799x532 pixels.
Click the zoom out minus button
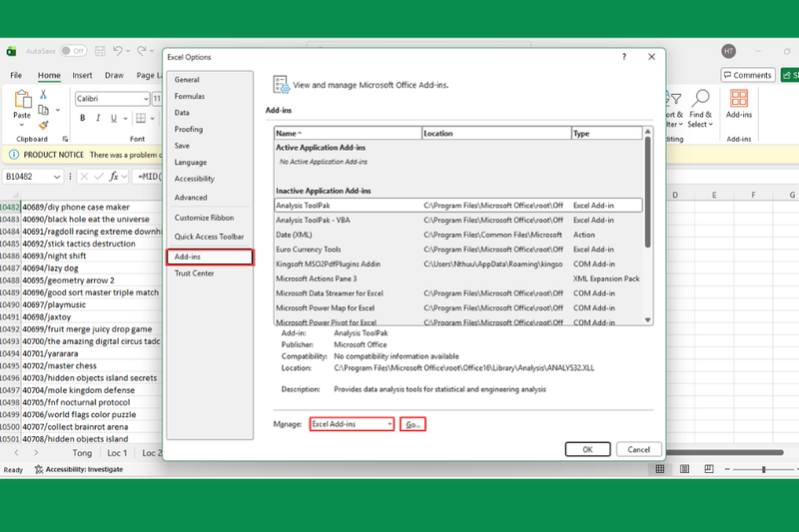[x=727, y=469]
